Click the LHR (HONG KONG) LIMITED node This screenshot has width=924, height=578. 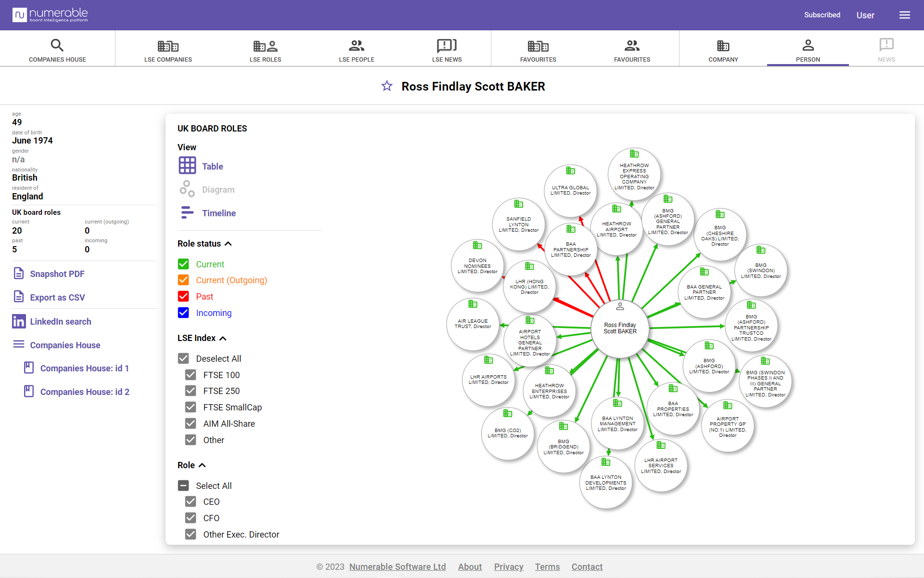tap(529, 286)
